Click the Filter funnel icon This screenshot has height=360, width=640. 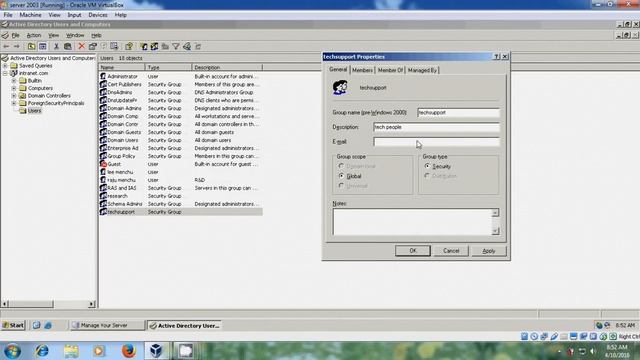click(x=176, y=47)
